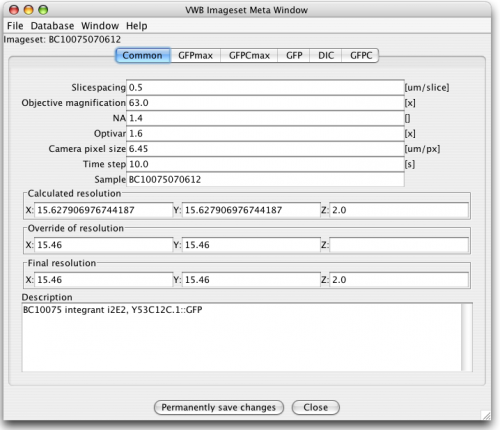This screenshot has width=500, height=430.
Task: Click the Override of resolution Z field
Action: (399, 245)
